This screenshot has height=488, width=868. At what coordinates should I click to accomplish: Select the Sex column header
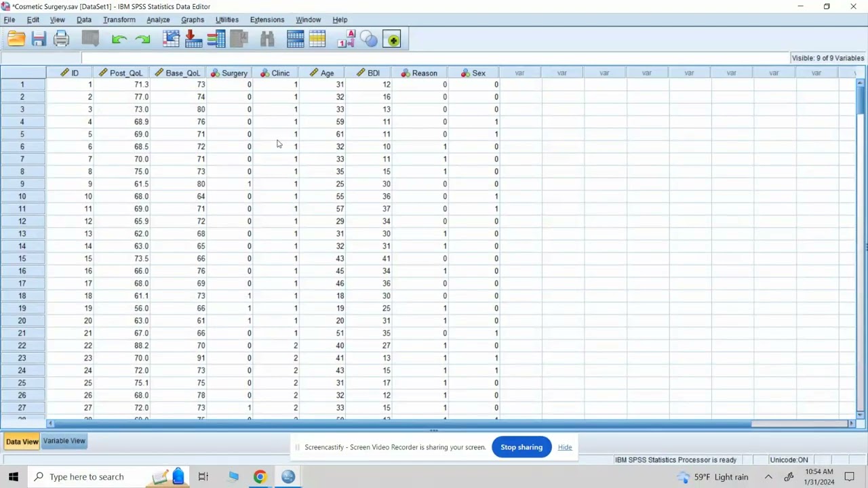pyautogui.click(x=473, y=73)
